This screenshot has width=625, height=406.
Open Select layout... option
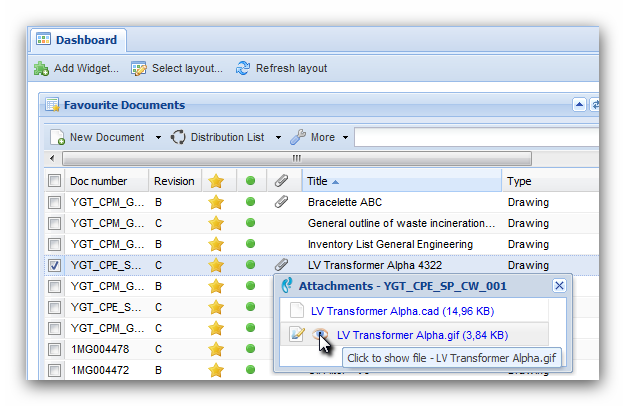pyautogui.click(x=177, y=69)
